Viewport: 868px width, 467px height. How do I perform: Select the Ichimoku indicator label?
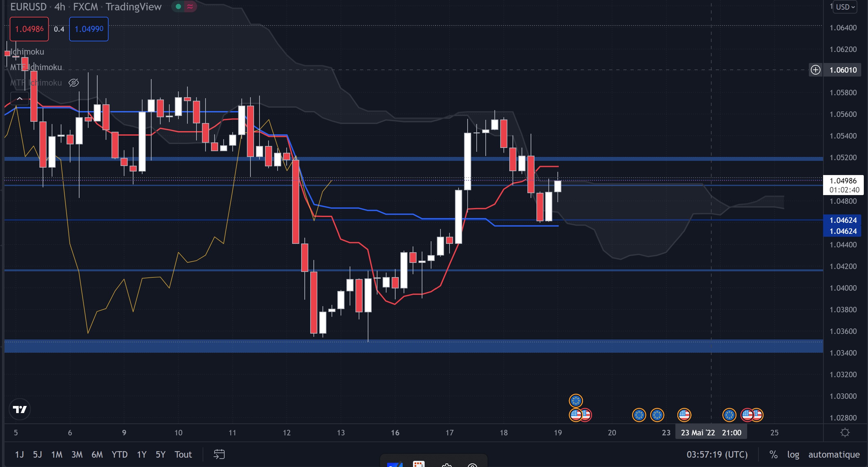pyautogui.click(x=27, y=52)
